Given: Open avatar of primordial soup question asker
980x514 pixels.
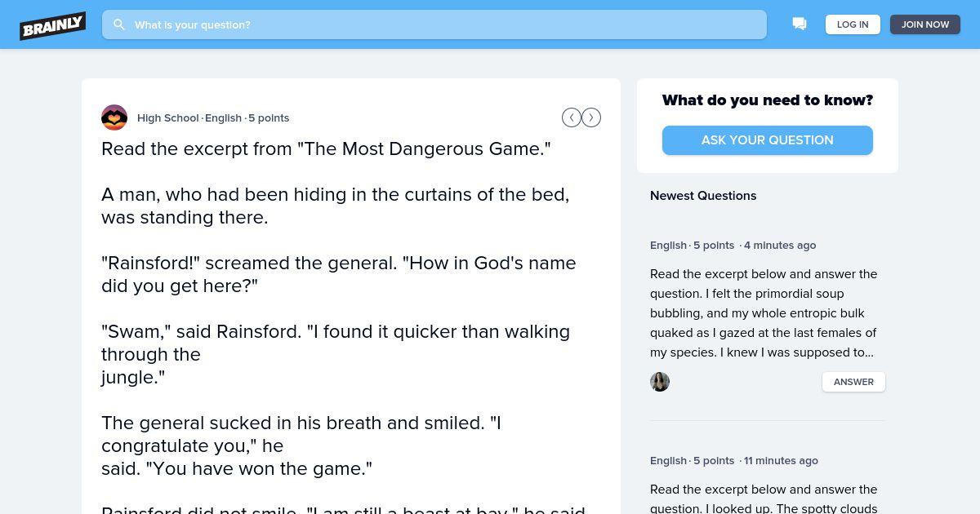Looking at the screenshot, I should [x=660, y=382].
